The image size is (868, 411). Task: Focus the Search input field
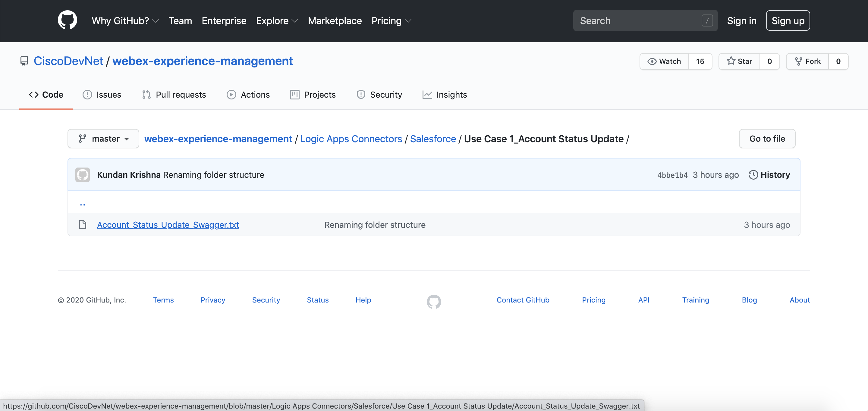[645, 21]
